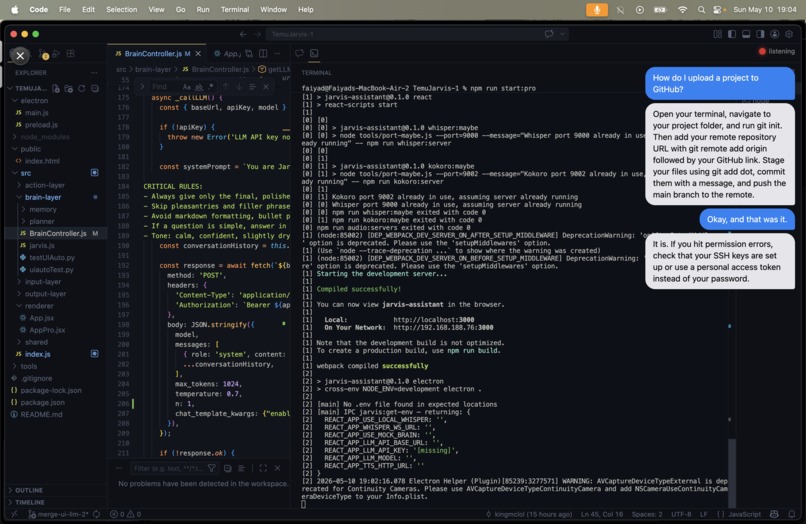The width and height of the screenshot is (806, 524).
Task: Open the Run and Debug view
Action: click(x=57, y=53)
